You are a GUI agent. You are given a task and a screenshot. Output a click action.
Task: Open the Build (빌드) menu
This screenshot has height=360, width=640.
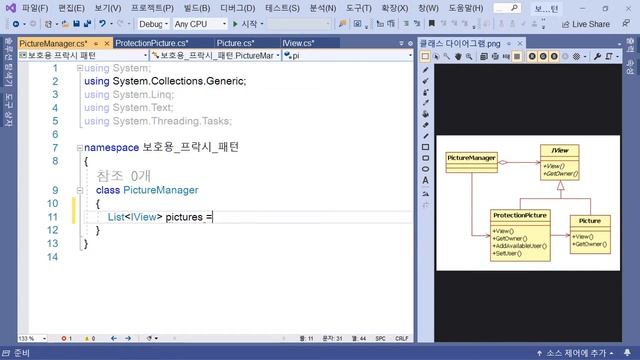point(197,8)
